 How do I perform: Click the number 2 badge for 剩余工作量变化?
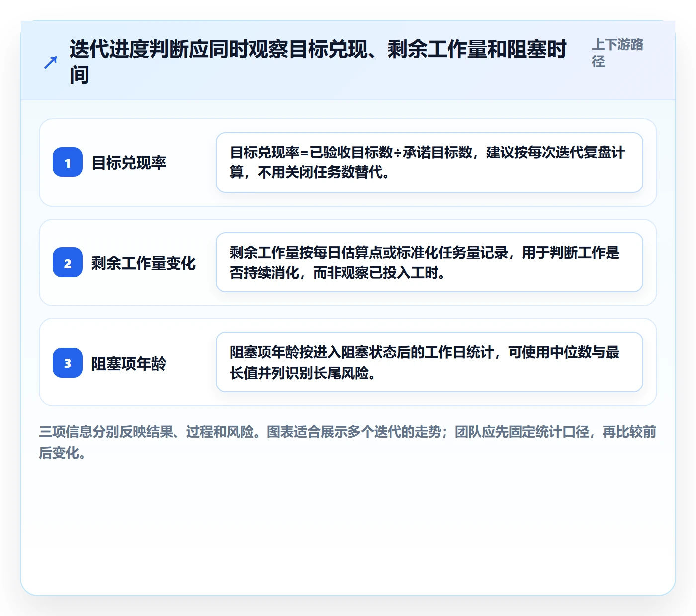(68, 263)
